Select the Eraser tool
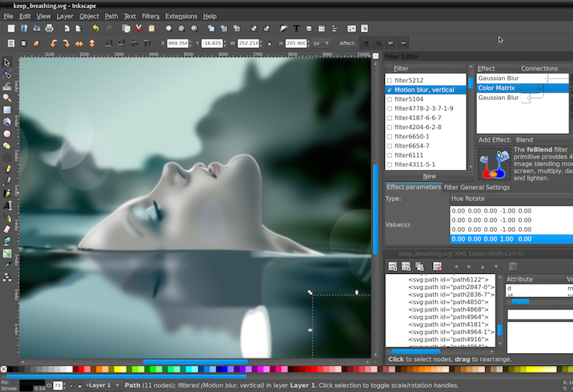This screenshot has width=573, height=392. 7,229
